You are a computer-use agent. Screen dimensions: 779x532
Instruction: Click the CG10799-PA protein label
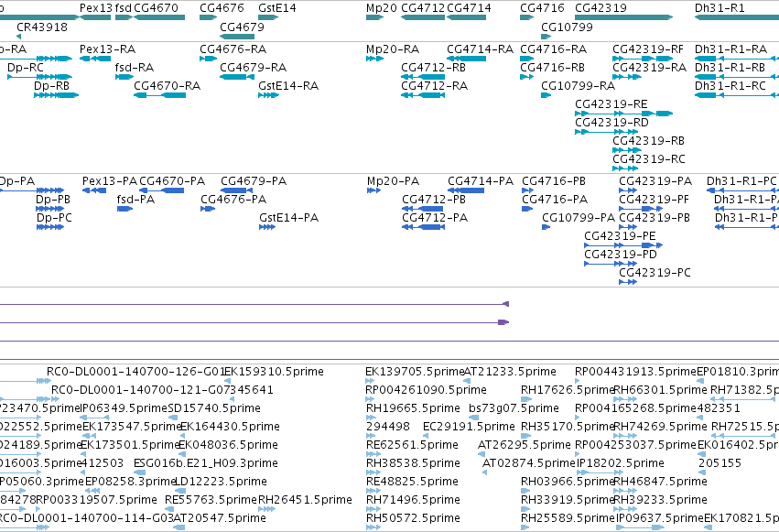click(x=579, y=218)
